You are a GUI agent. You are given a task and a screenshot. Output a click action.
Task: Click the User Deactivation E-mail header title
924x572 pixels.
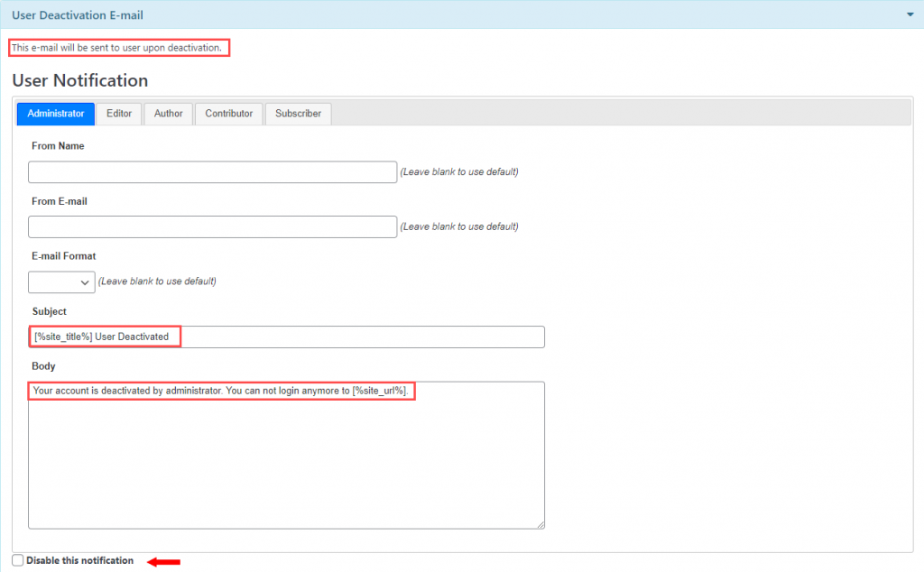pos(78,15)
